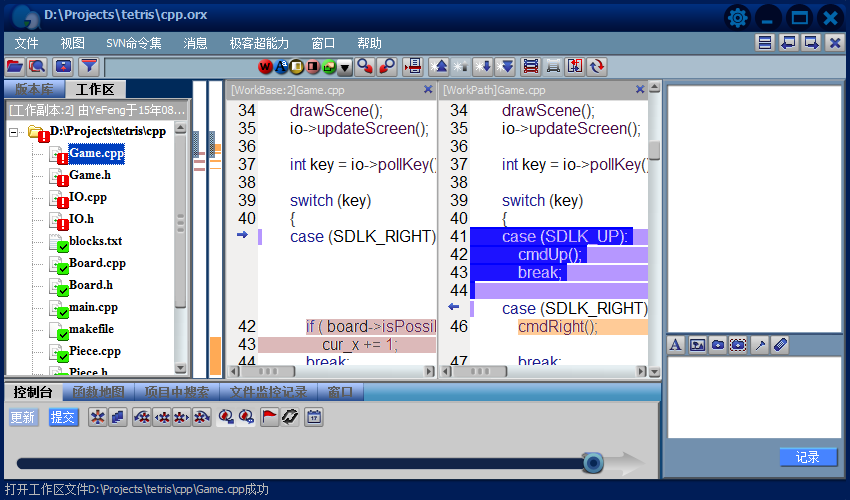Click the find-next magnifier icon with red arrow
This screenshot has width=850, height=500.
pos(365,67)
